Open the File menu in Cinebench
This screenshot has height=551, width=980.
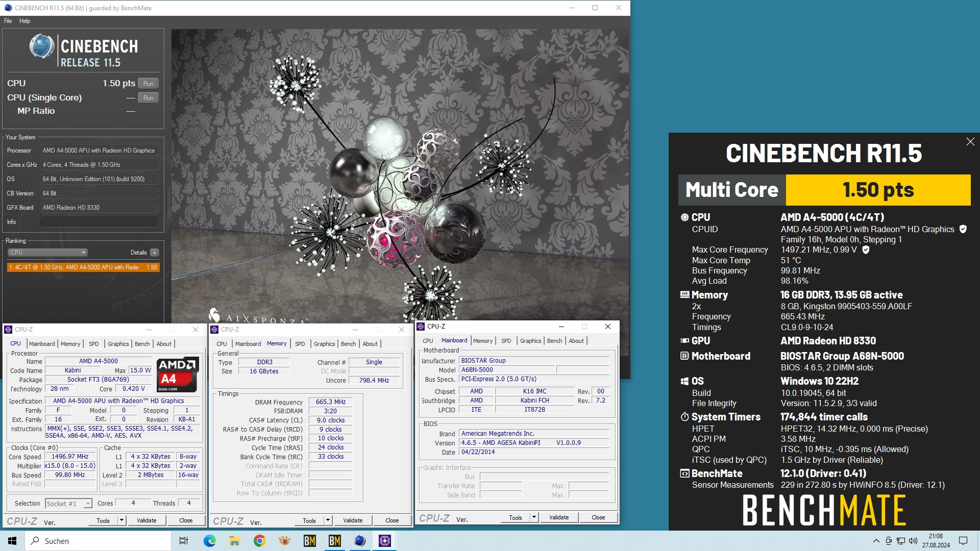8,21
